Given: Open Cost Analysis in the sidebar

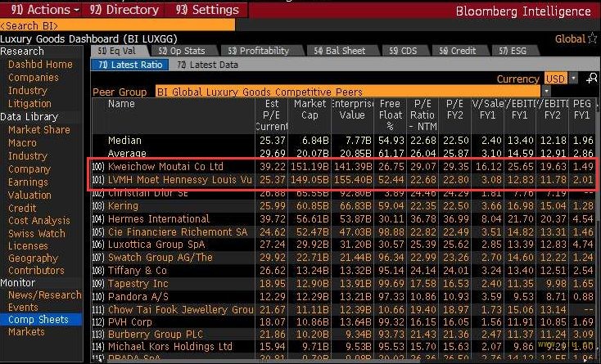Looking at the screenshot, I should coord(39,221).
